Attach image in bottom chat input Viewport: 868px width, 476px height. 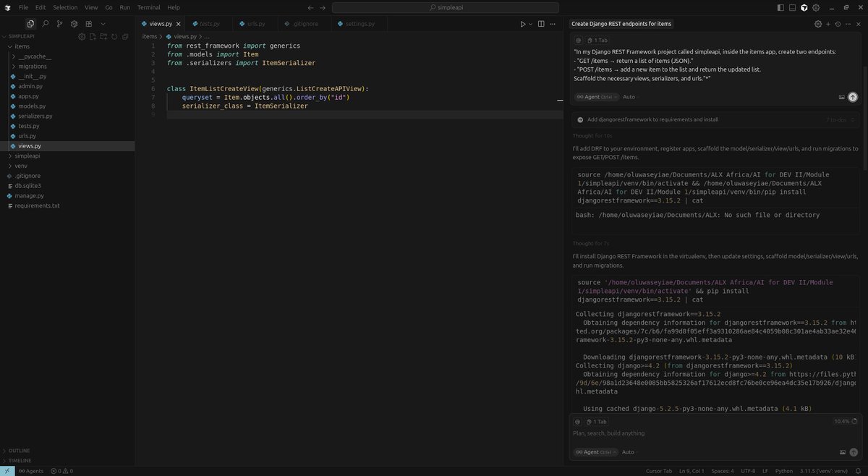pyautogui.click(x=842, y=452)
